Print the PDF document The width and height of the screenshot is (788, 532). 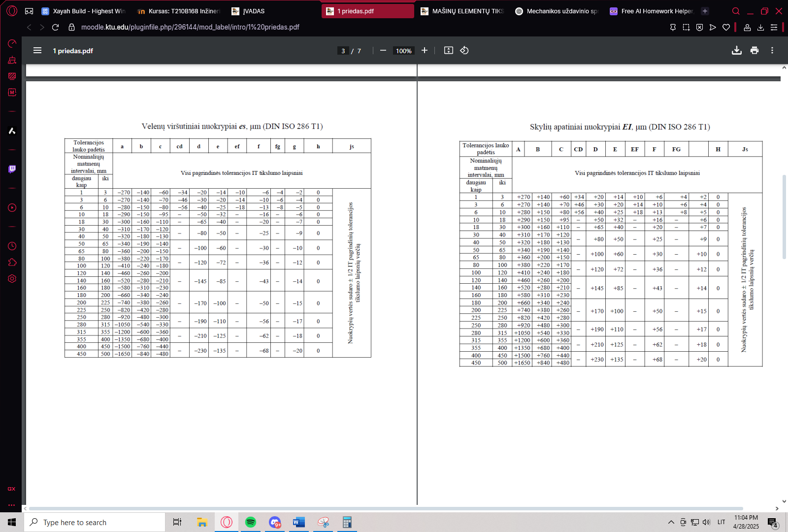pos(754,50)
